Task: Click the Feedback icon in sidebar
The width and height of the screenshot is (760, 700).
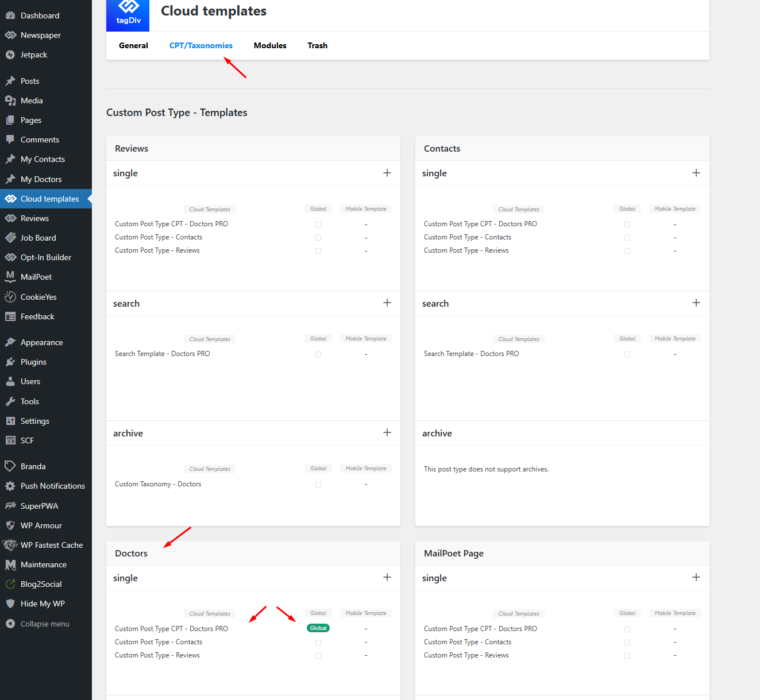Action: [10, 316]
